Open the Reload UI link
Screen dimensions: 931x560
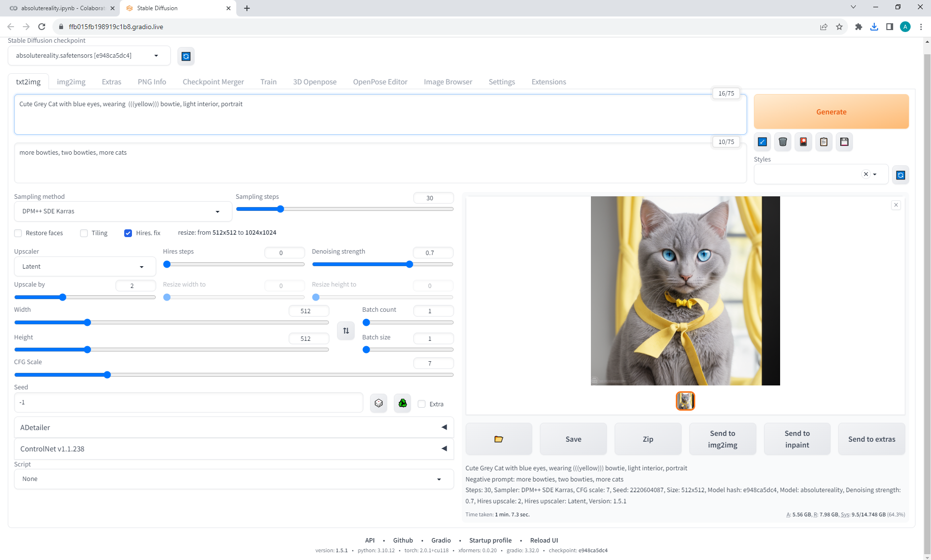coord(544,540)
